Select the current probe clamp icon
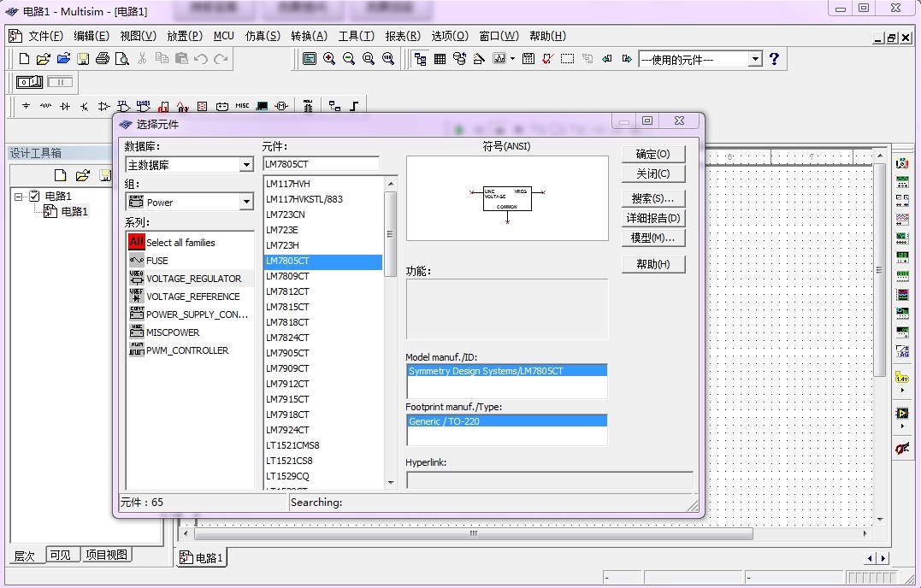Image resolution: width=921 pixels, height=588 pixels. point(902,449)
